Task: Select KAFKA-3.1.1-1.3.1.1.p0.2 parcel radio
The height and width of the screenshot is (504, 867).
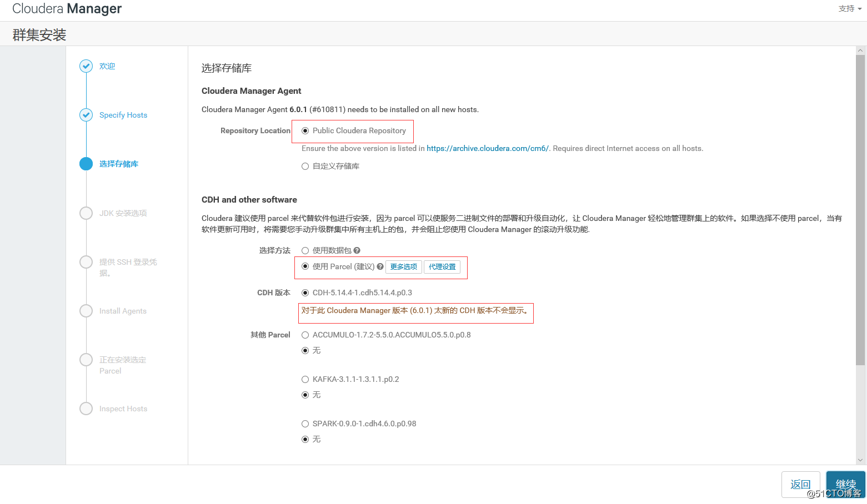Action: 305,379
